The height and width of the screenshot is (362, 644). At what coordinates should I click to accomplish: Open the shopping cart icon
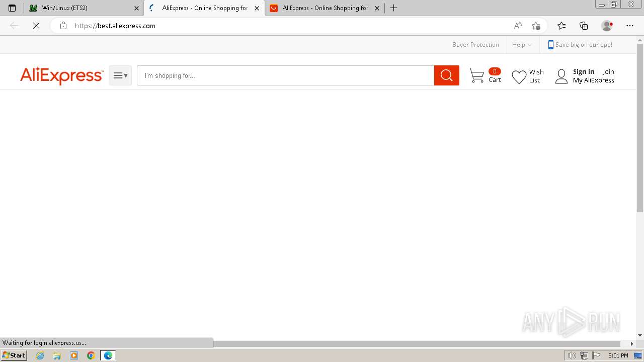476,76
